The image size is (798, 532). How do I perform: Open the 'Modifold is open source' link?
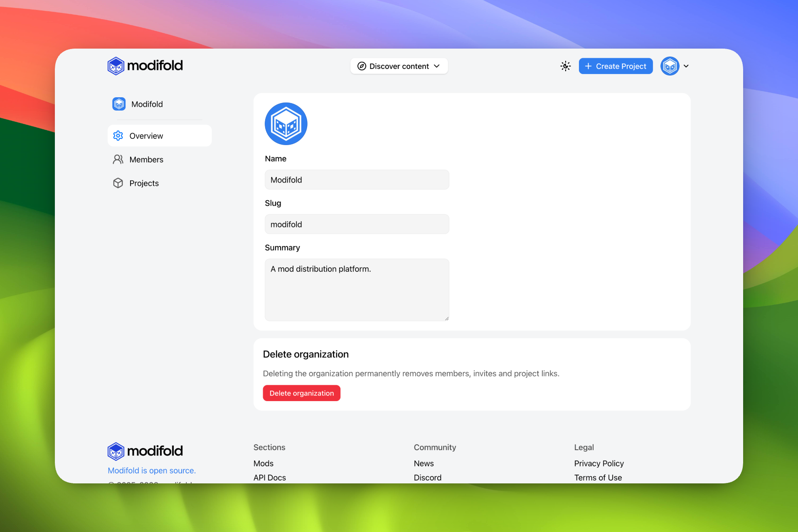tap(152, 470)
